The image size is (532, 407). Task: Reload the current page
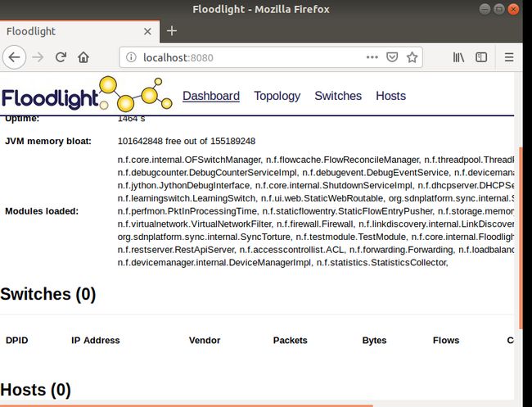[x=61, y=57]
